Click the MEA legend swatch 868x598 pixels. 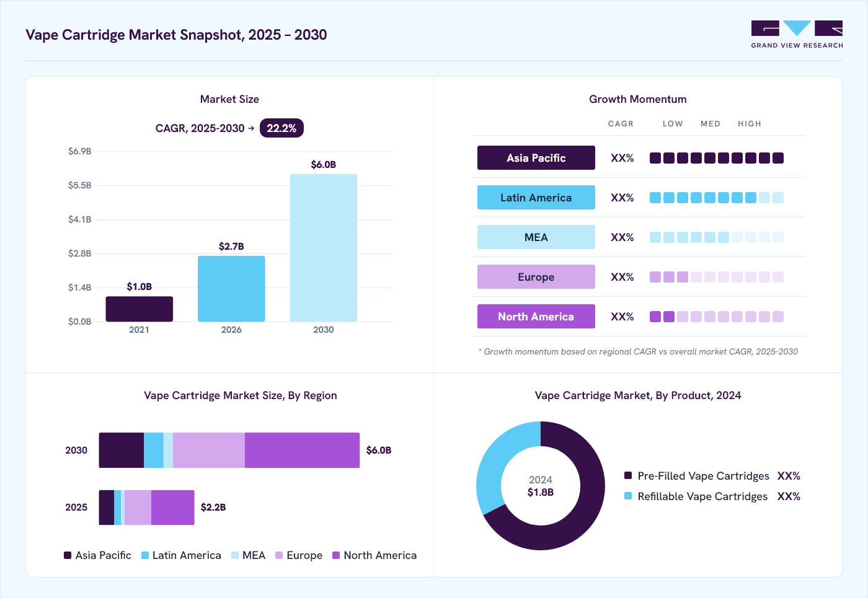235,555
